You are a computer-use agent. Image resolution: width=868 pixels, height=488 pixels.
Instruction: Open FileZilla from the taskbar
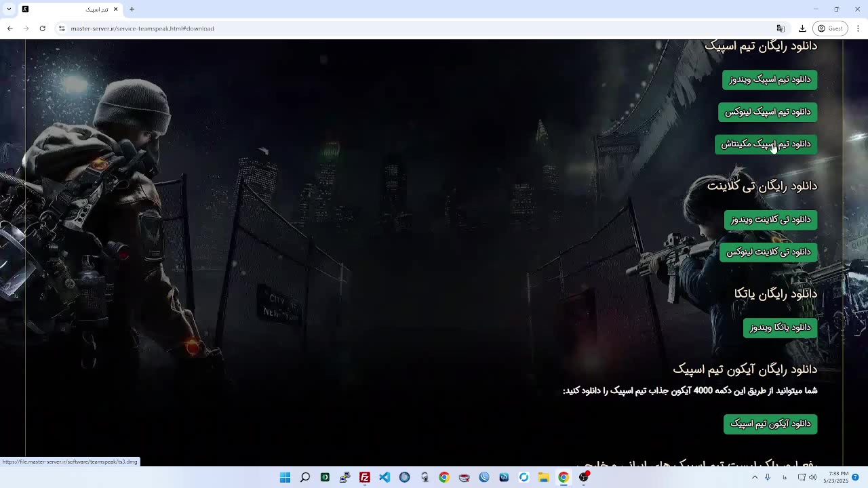pos(365,477)
